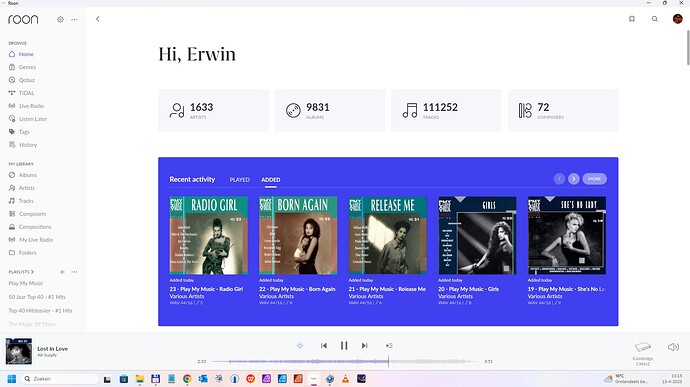
Task: Open the now playing album art thumbnail
Action: point(18,351)
